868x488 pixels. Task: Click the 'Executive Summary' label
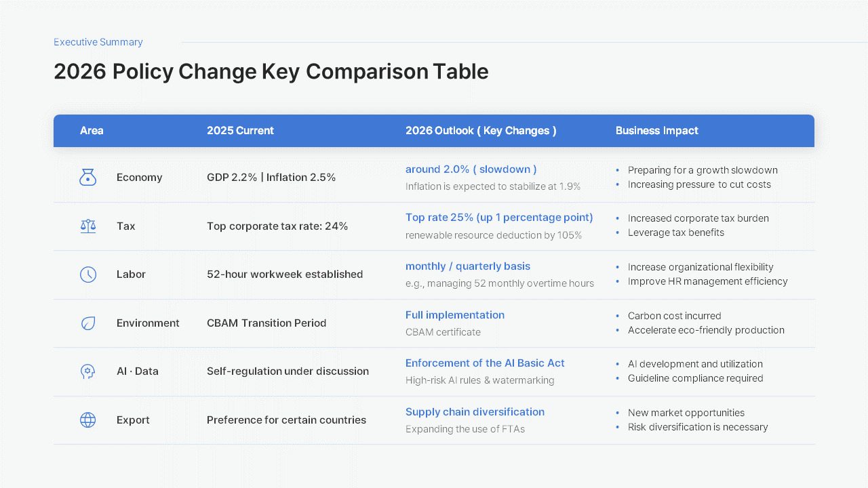coord(98,42)
